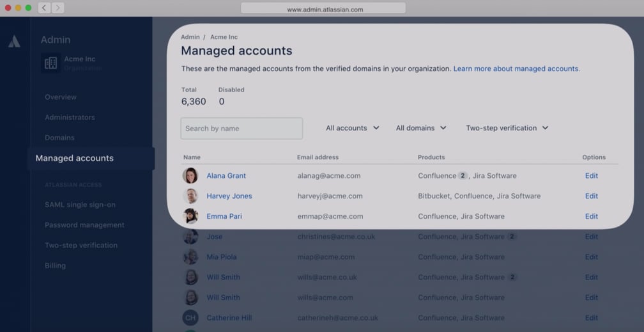Click the Admin breadcrumb
This screenshot has width=644, height=332.
tap(190, 37)
